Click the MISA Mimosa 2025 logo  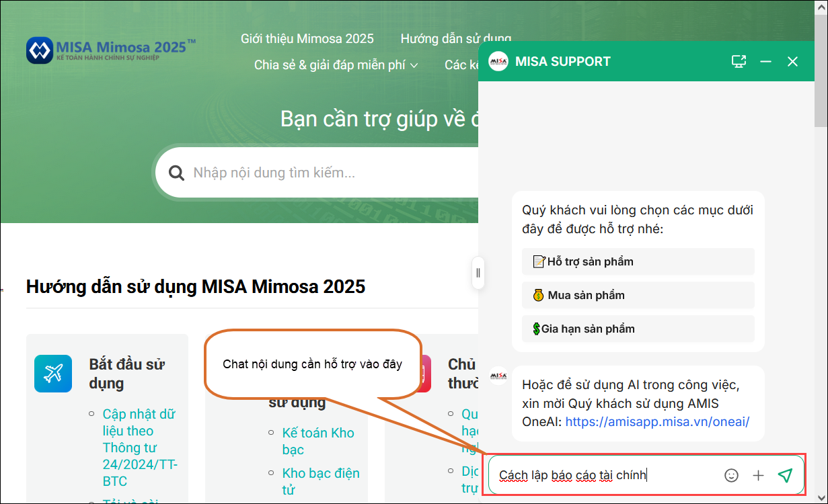point(111,50)
